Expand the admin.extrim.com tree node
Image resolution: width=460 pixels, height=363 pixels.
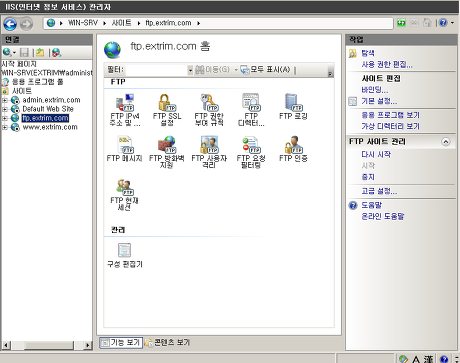[5, 100]
